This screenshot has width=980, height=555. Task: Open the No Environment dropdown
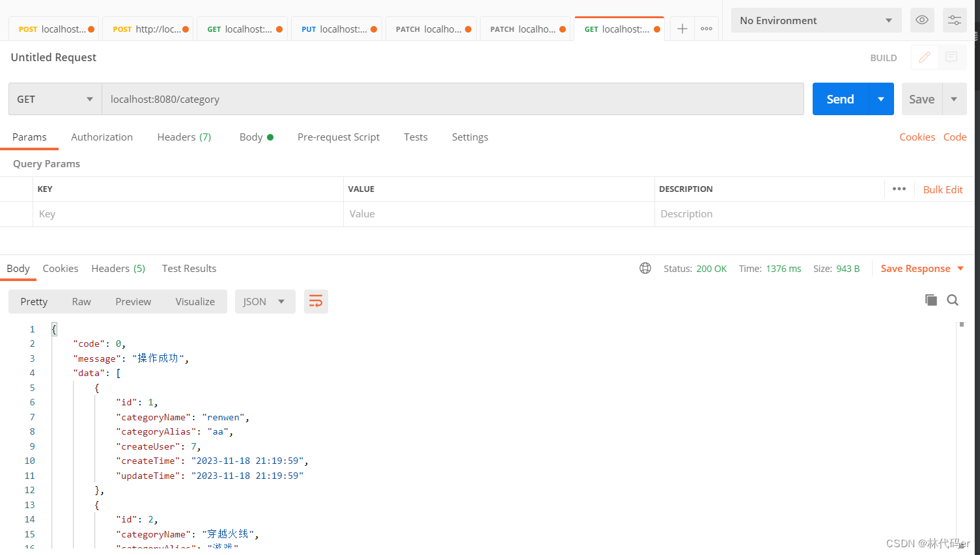(x=816, y=20)
